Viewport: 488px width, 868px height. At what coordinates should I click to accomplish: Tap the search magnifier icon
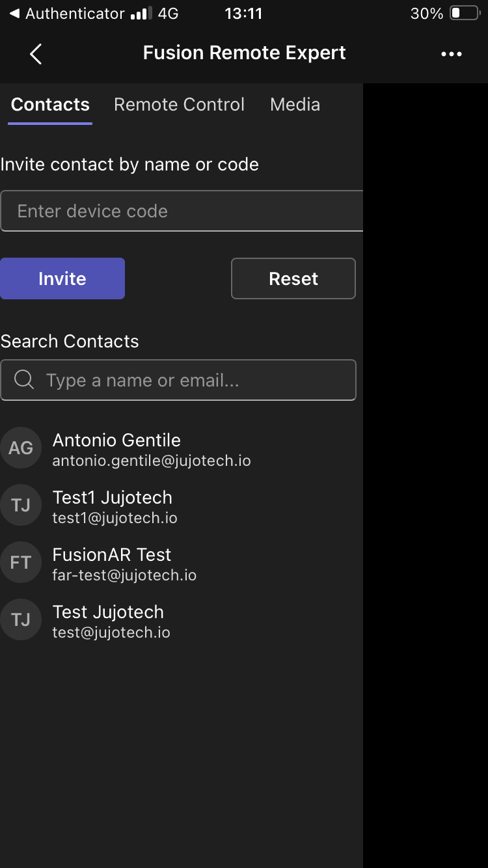(x=24, y=380)
